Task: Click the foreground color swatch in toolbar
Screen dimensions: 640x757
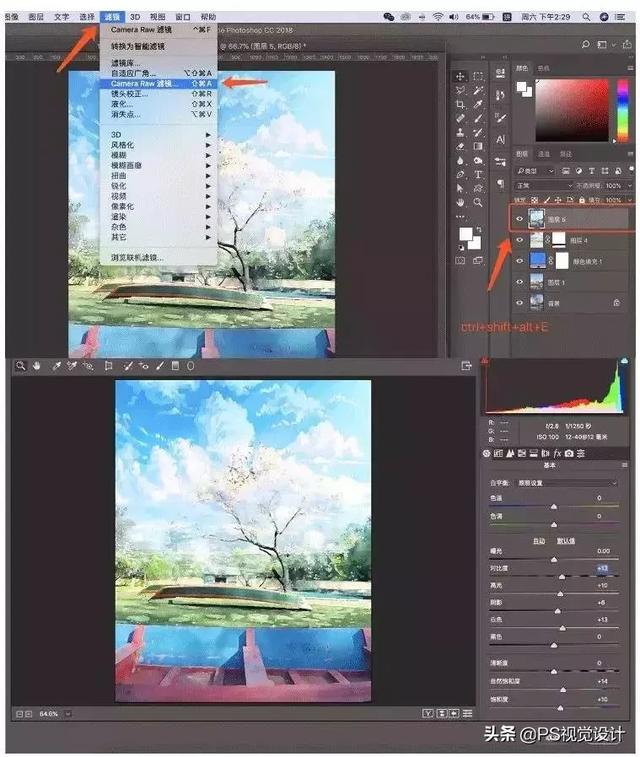Action: click(x=465, y=234)
